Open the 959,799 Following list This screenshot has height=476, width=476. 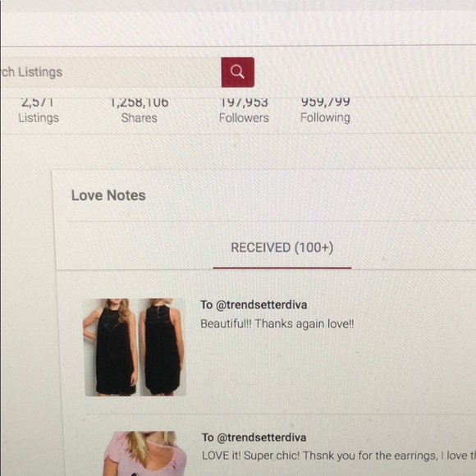coord(325,110)
